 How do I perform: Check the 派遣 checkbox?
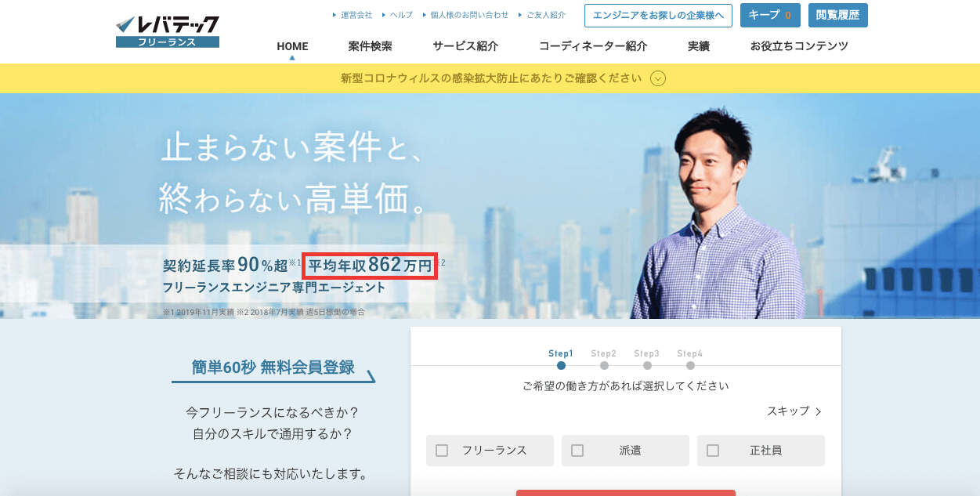[577, 451]
